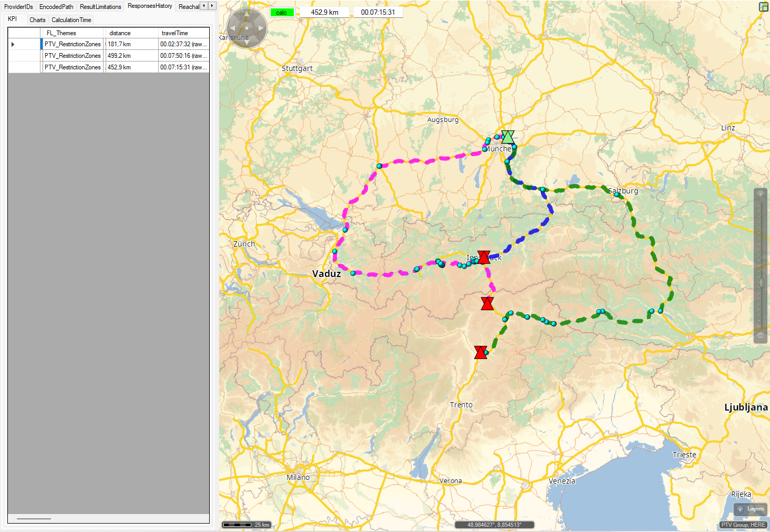
Task: Pan the map right with the compass arrow
Action: coord(261,28)
